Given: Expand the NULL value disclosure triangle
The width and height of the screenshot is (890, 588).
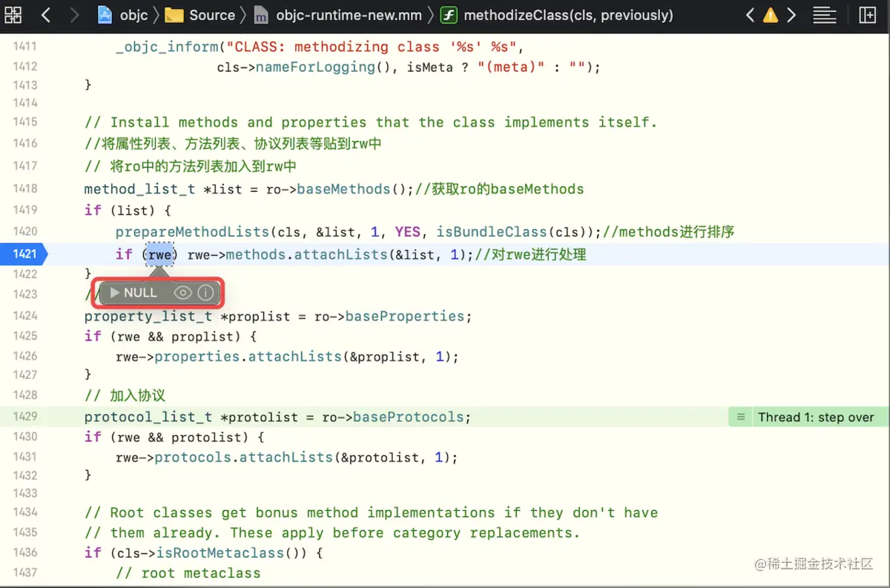Looking at the screenshot, I should point(114,293).
